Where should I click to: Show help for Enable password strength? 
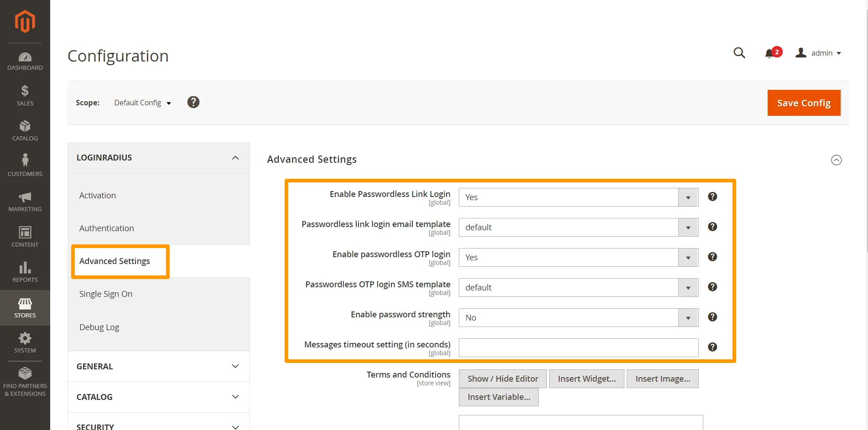coord(712,317)
